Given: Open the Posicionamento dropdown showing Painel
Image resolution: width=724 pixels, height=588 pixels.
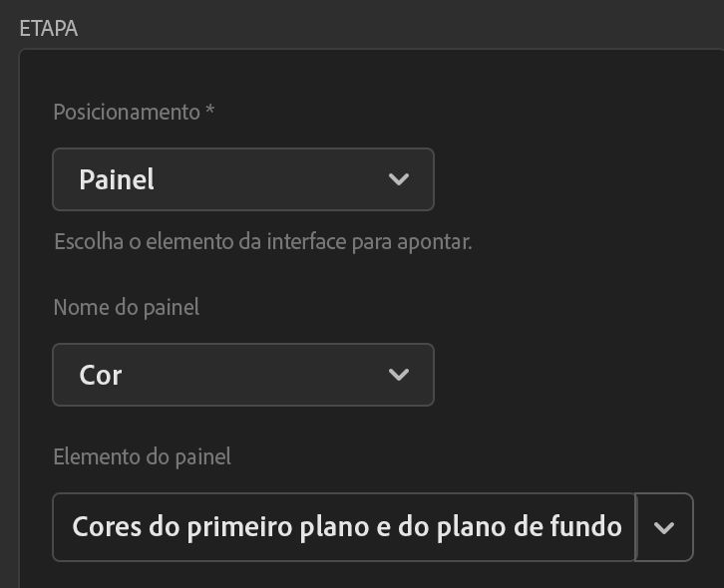Looking at the screenshot, I should click(242, 179).
